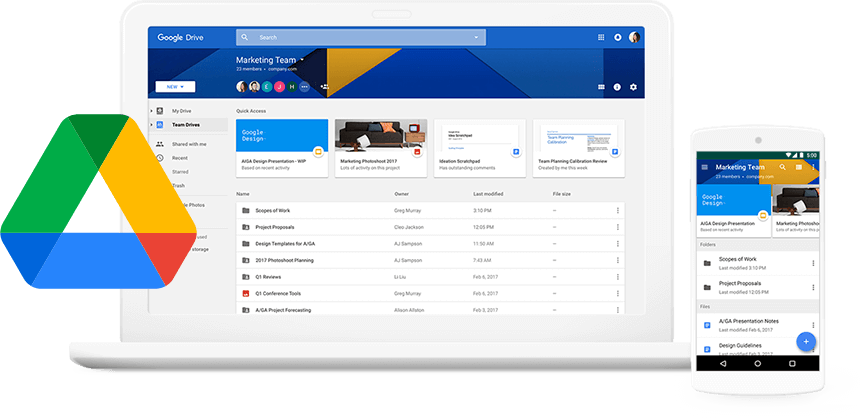Screen dimensions: 860x418
Task: Open phone overflow menu in header
Action: click(x=813, y=167)
